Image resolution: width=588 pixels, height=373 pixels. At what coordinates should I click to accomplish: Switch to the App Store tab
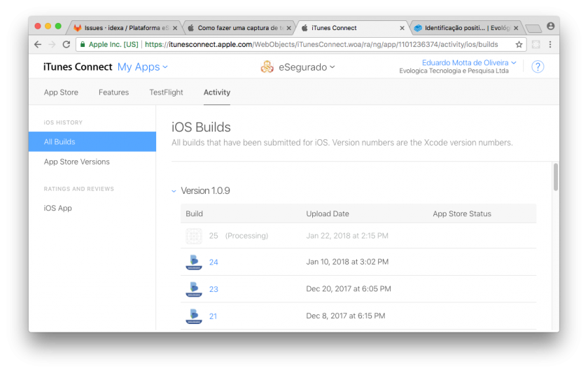pyautogui.click(x=61, y=92)
